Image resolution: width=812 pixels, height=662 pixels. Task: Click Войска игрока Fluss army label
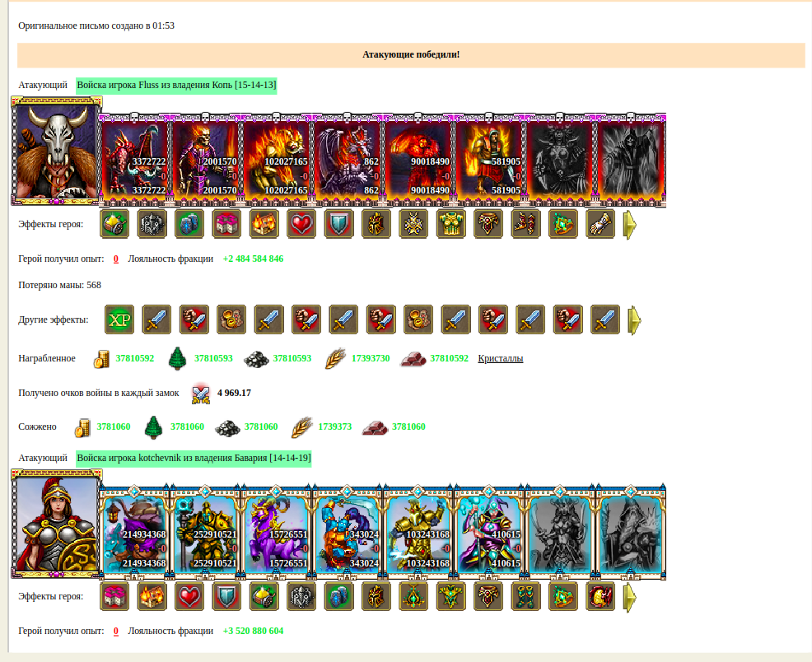click(x=176, y=85)
